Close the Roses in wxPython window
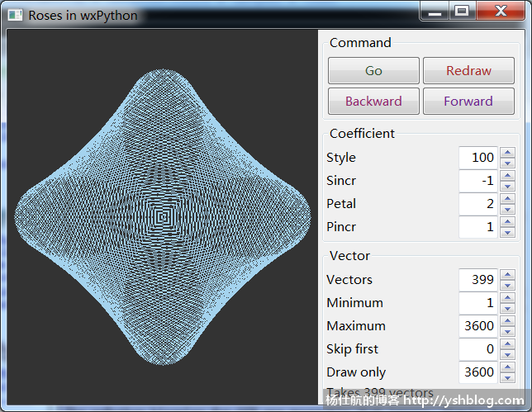Viewport: 532px width, 412px height. click(x=501, y=12)
